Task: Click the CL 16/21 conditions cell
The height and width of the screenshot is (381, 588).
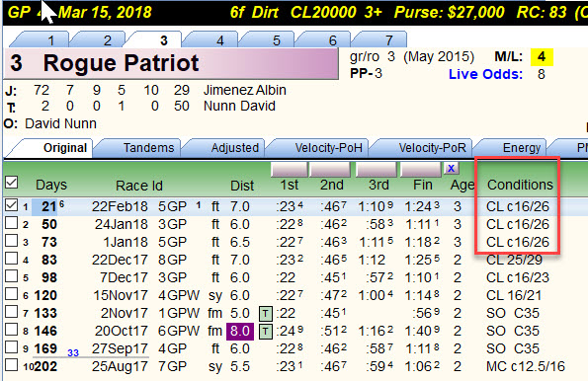Action: click(514, 295)
